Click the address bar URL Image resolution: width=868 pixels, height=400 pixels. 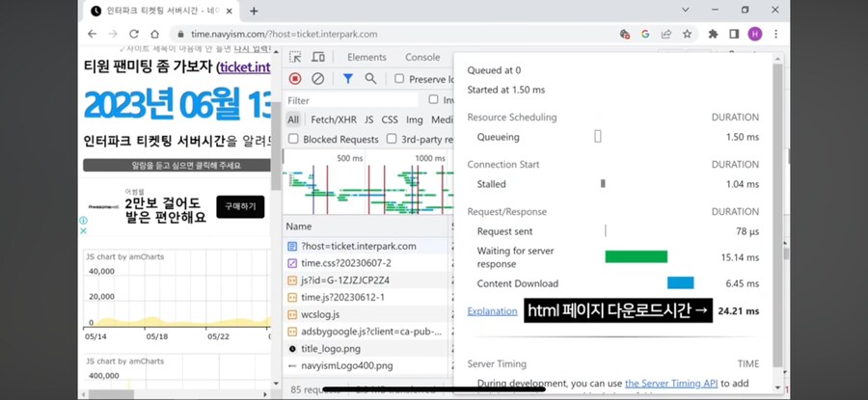[285, 34]
